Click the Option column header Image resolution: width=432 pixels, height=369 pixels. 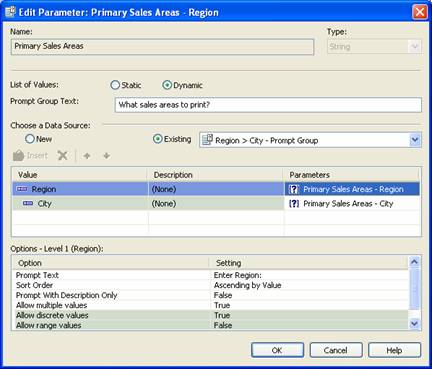tap(110, 263)
